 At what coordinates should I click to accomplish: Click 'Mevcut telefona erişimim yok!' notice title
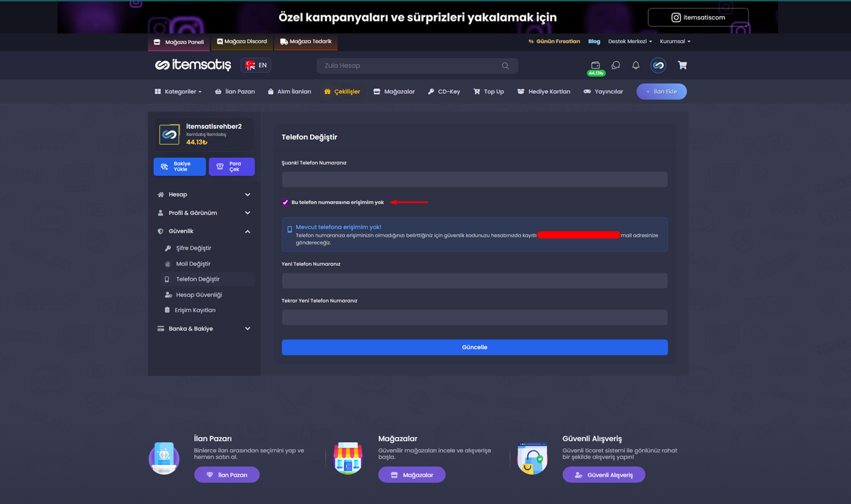pos(339,227)
